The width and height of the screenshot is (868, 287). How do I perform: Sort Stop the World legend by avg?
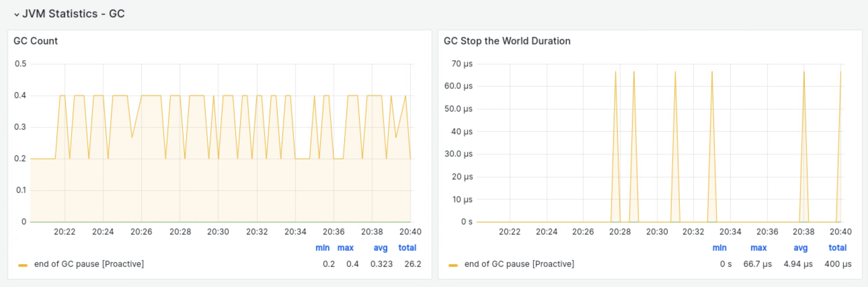click(x=800, y=248)
